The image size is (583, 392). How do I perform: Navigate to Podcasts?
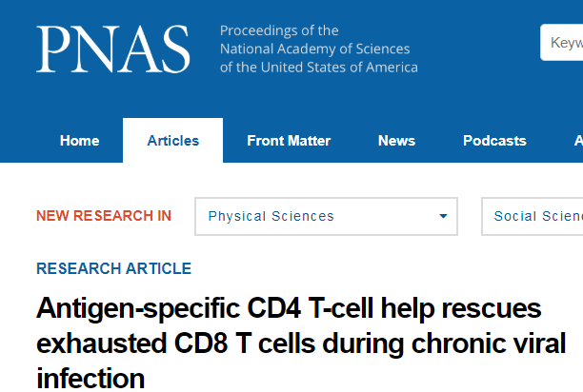tap(494, 141)
